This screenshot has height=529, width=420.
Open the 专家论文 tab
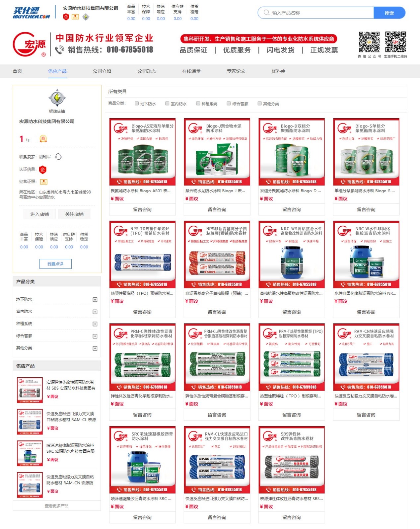[236, 71]
